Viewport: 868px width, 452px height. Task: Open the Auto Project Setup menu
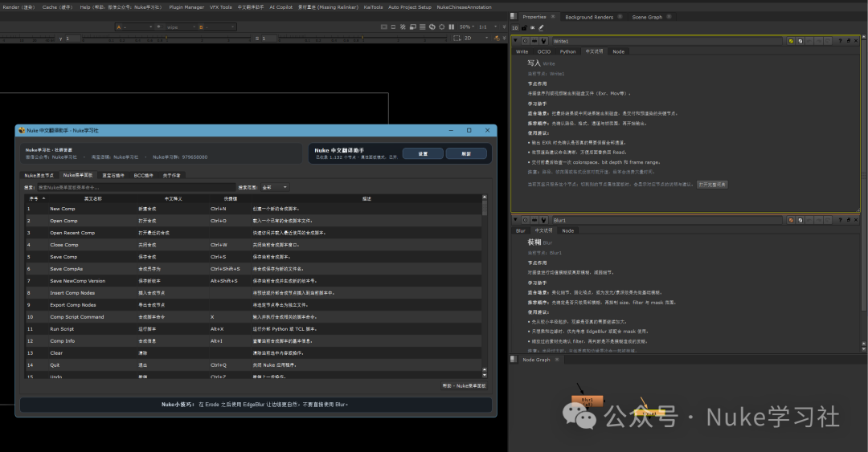[410, 7]
